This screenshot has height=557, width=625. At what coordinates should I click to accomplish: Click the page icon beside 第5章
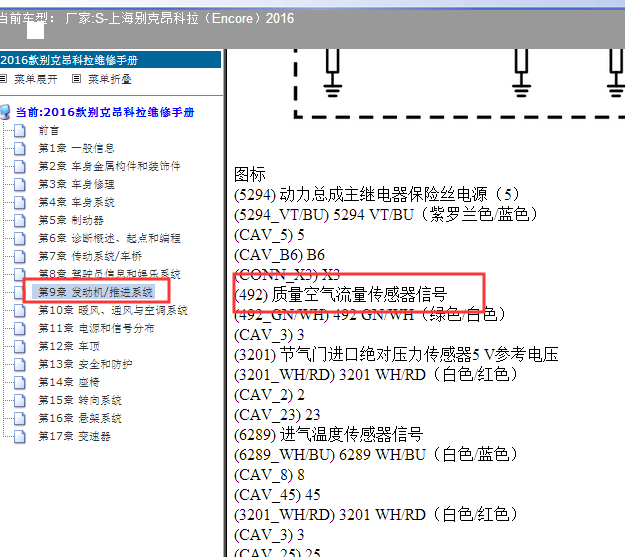pyautogui.click(x=19, y=220)
